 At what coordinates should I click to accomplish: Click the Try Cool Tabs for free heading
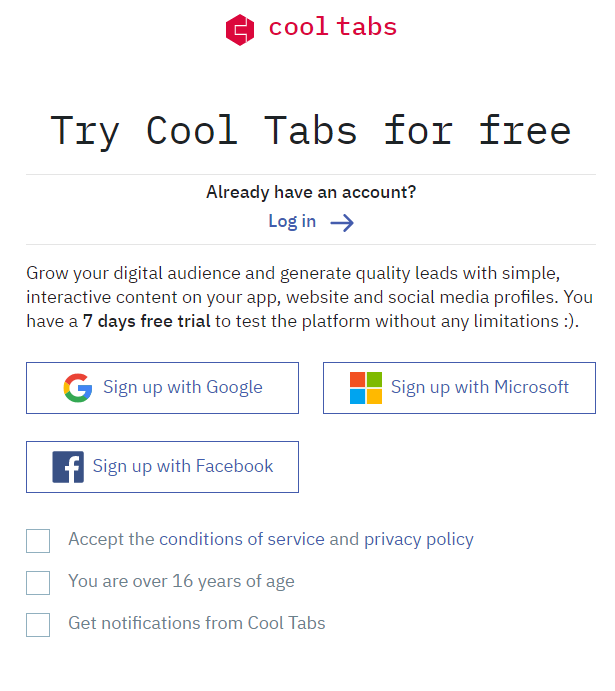(311, 130)
